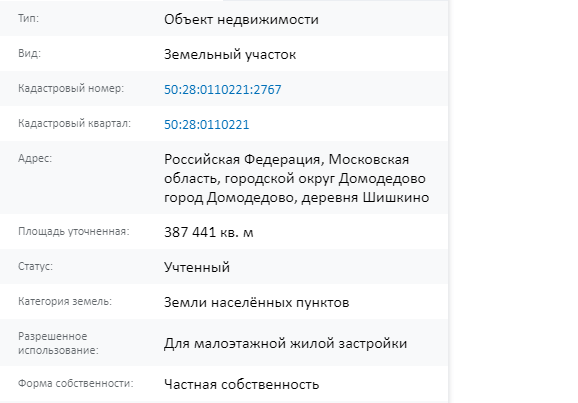Screen dimensions: 578x403
Task: Click the address text mentioning Шишкино
Action: click(x=296, y=178)
